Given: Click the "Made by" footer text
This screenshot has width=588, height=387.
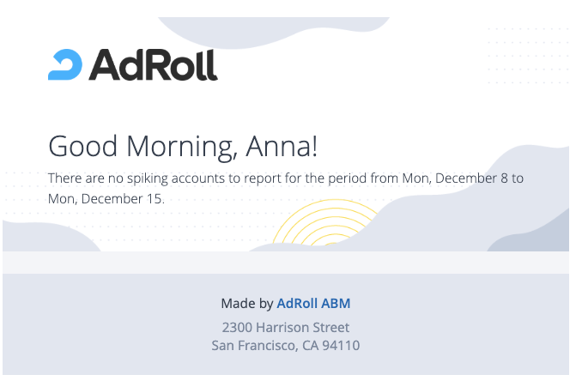Looking at the screenshot, I should tap(246, 303).
